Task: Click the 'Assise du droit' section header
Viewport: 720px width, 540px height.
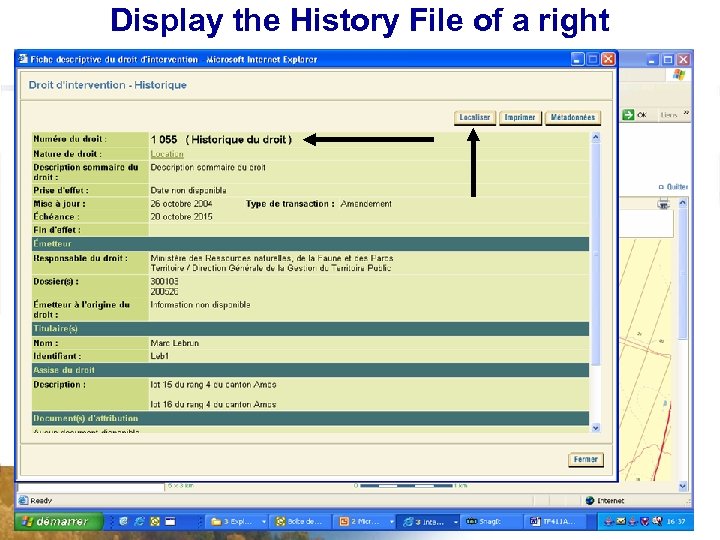Action: point(310,370)
